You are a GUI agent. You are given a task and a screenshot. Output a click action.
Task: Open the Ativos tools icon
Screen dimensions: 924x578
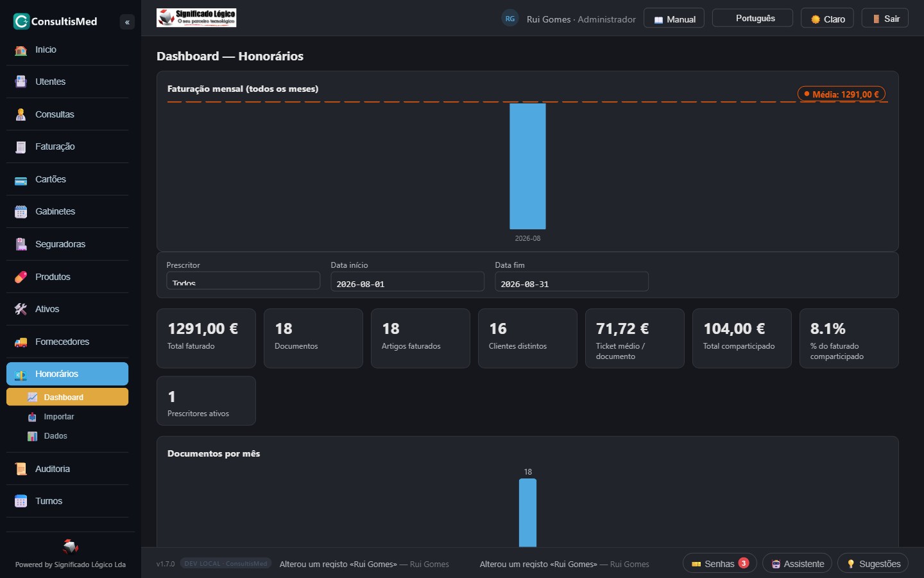click(21, 310)
